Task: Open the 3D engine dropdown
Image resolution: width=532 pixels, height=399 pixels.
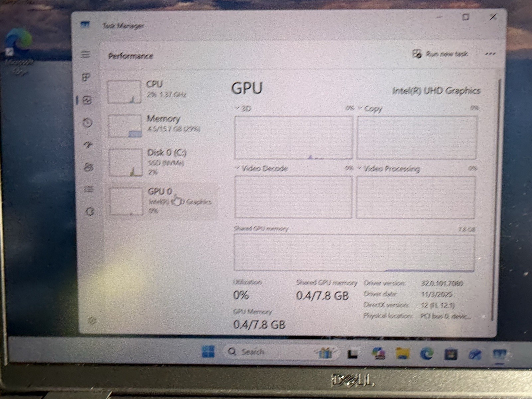Action: click(x=237, y=108)
